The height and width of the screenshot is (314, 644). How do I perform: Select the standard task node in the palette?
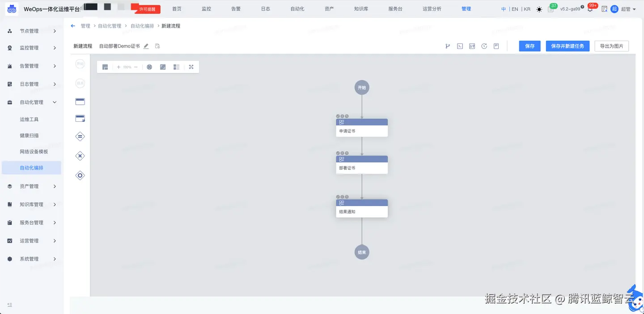(80, 102)
